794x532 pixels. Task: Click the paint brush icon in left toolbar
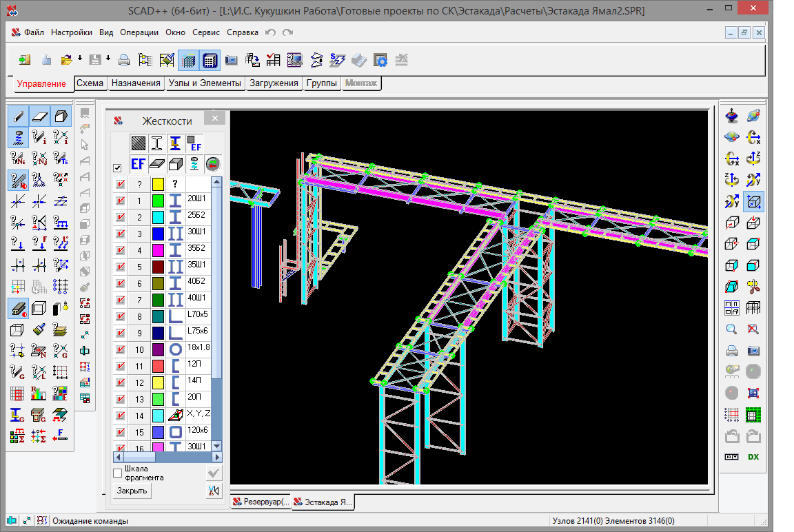tap(39, 329)
